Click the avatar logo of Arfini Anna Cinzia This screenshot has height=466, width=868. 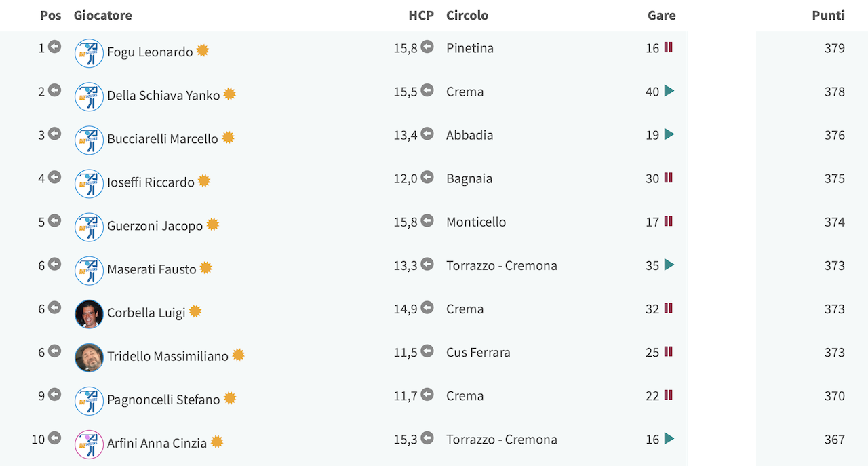point(89,444)
